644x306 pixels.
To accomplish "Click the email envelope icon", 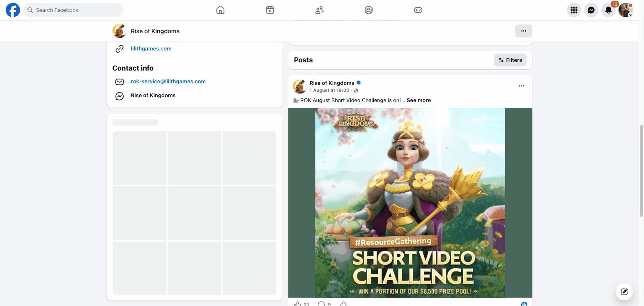I will [x=120, y=82].
